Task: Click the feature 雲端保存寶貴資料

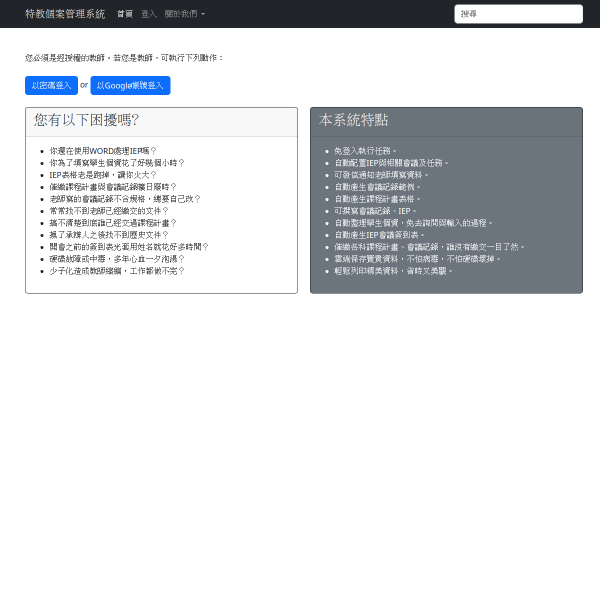Action: click(x=417, y=259)
